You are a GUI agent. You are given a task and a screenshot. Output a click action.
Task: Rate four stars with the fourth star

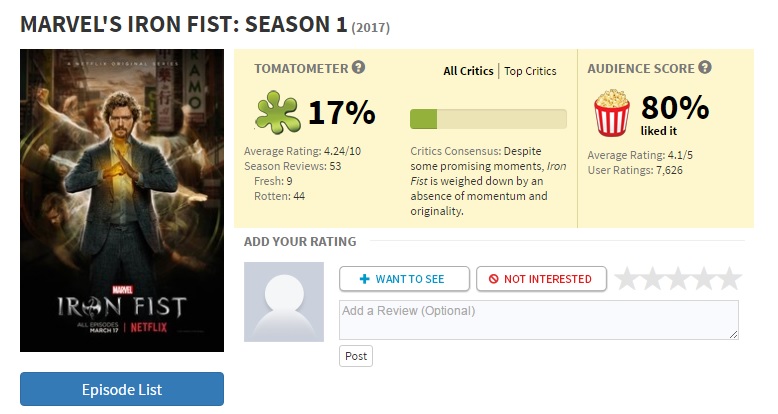(x=704, y=279)
